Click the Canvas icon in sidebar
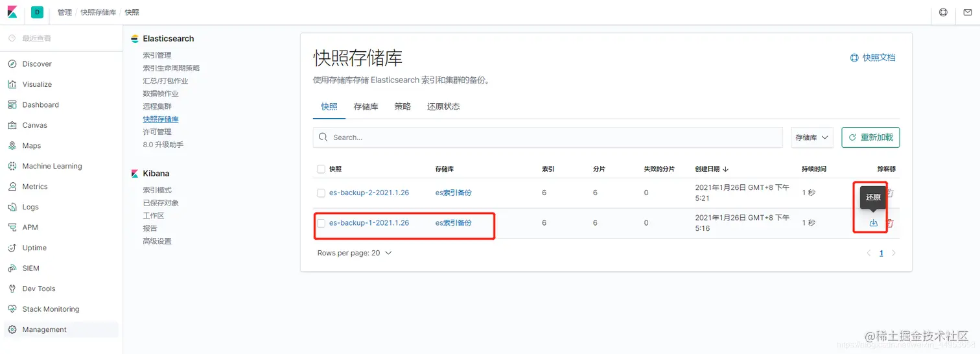The width and height of the screenshot is (980, 354). (x=12, y=125)
